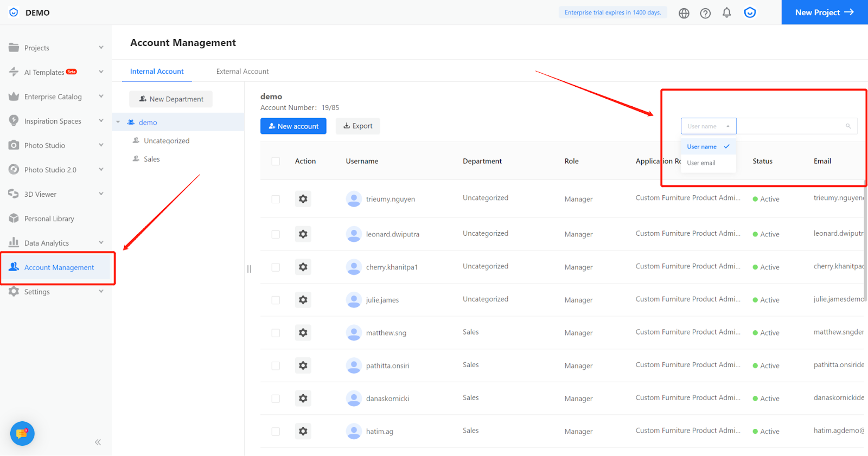
Task: Collapse the demo department tree node
Action: tap(118, 123)
